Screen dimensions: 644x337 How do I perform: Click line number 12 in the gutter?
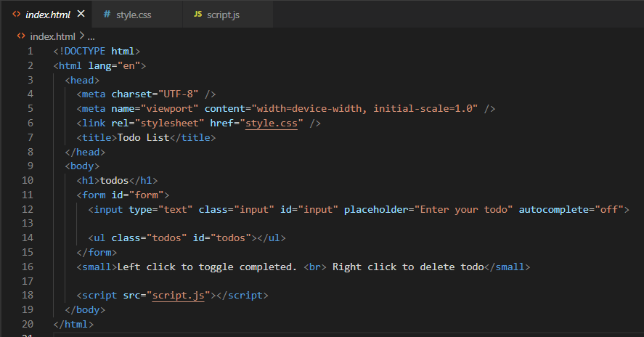[28, 209]
